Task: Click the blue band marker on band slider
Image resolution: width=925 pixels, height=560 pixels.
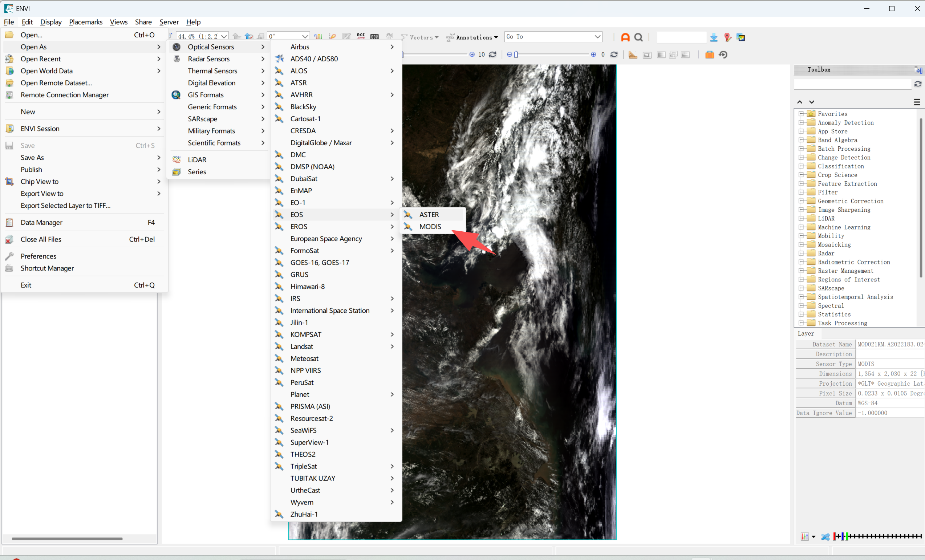Action: click(843, 536)
